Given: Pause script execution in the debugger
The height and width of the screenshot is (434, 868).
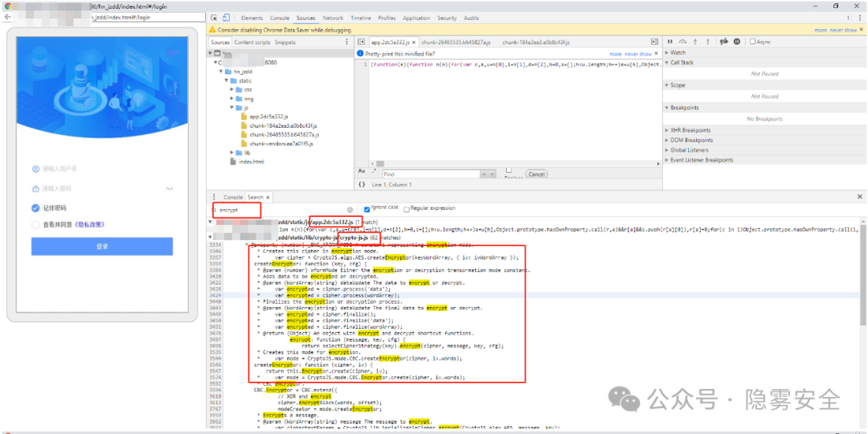Looking at the screenshot, I should (x=670, y=42).
